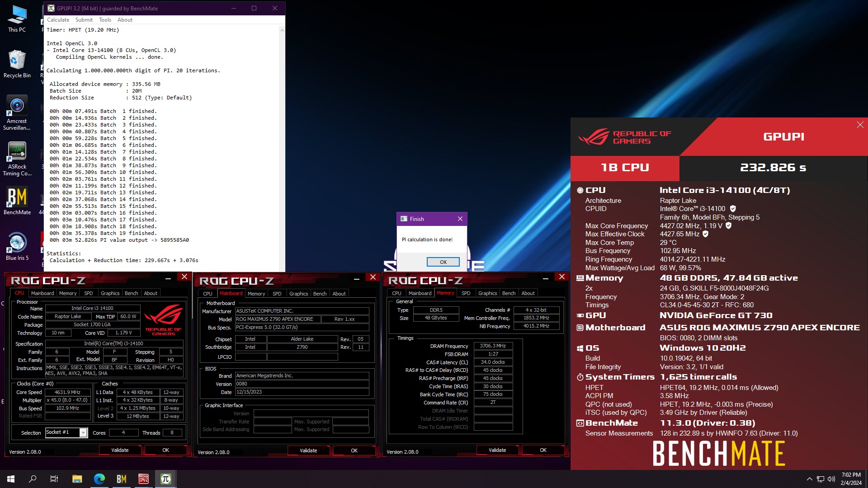This screenshot has width=868, height=488.
Task: Click OK in Memory CPU-Z window
Action: pos(543,450)
